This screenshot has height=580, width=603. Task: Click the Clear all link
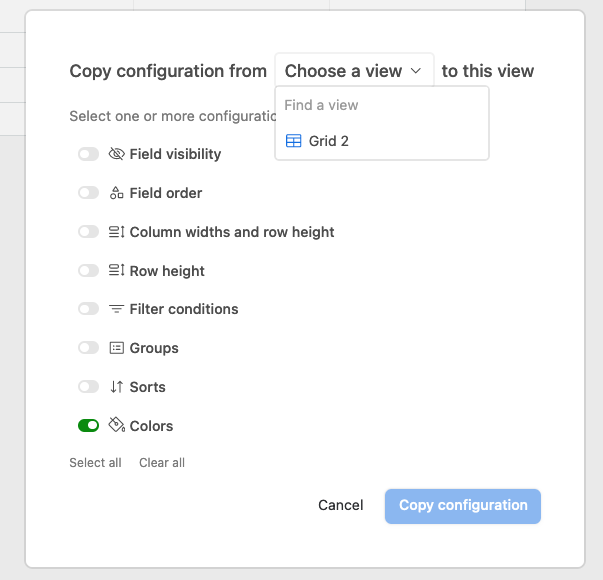pyautogui.click(x=162, y=462)
